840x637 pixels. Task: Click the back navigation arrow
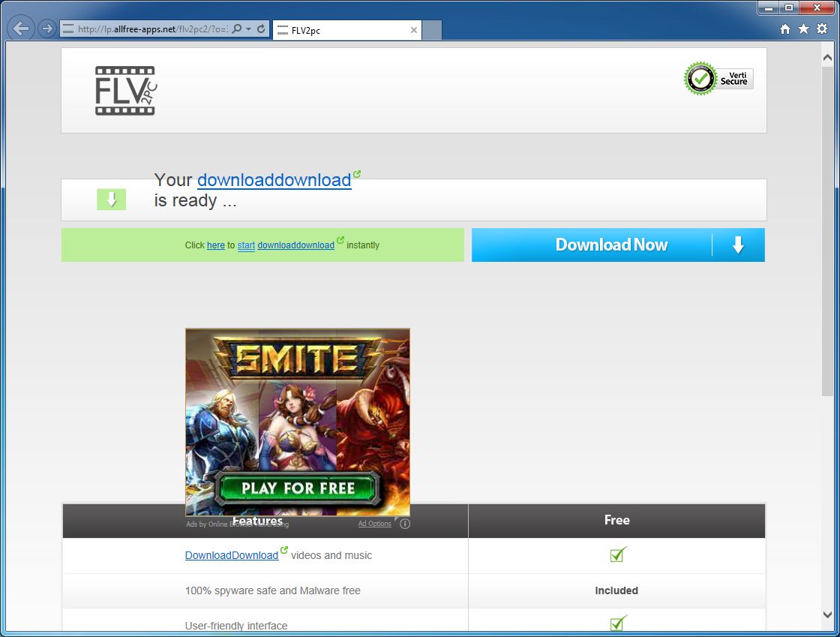coord(21,29)
